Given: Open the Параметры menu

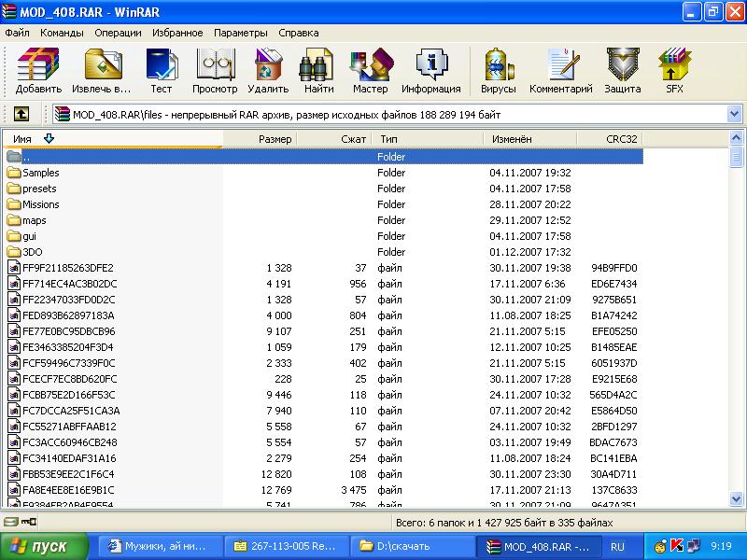Looking at the screenshot, I should point(241,33).
